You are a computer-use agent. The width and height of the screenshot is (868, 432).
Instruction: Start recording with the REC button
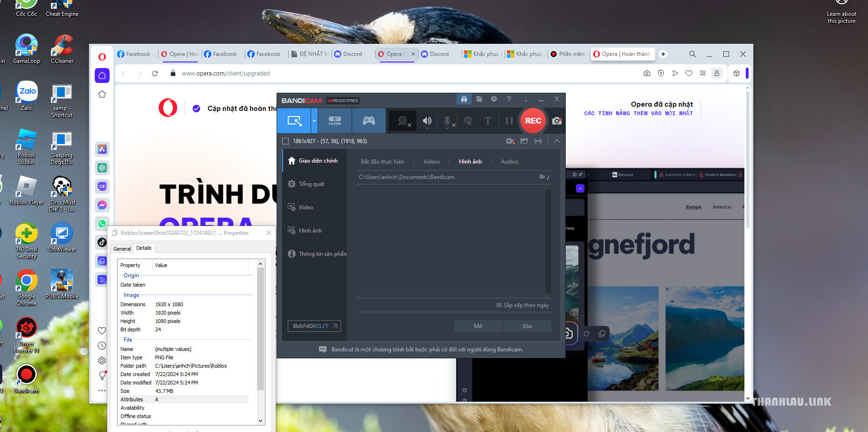[533, 121]
